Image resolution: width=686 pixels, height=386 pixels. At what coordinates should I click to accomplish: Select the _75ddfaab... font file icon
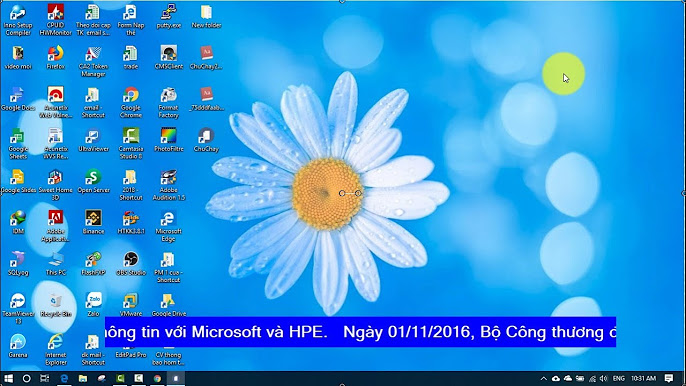tap(206, 99)
